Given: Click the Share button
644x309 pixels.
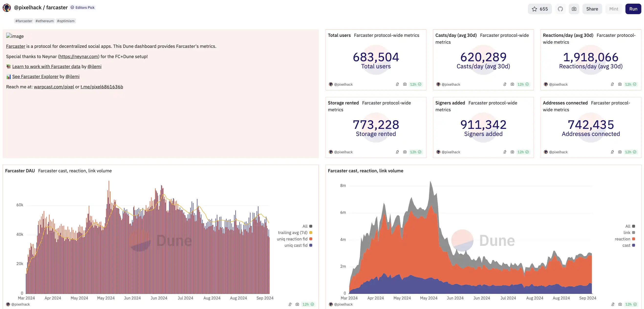Looking at the screenshot, I should coord(592,9).
